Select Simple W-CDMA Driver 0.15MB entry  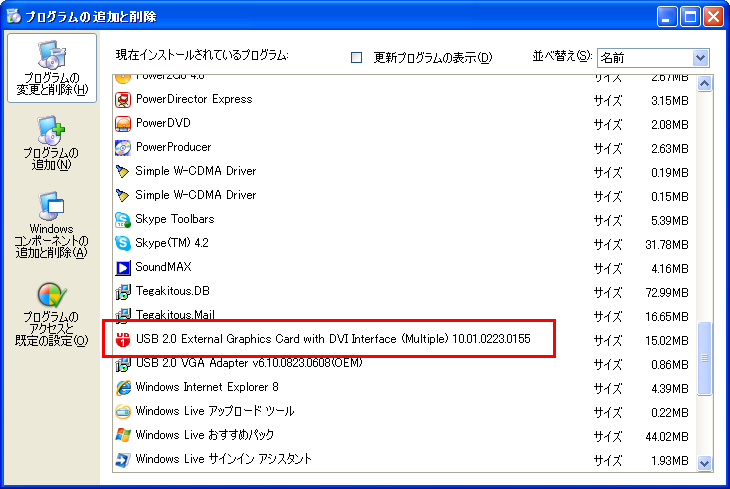404,196
